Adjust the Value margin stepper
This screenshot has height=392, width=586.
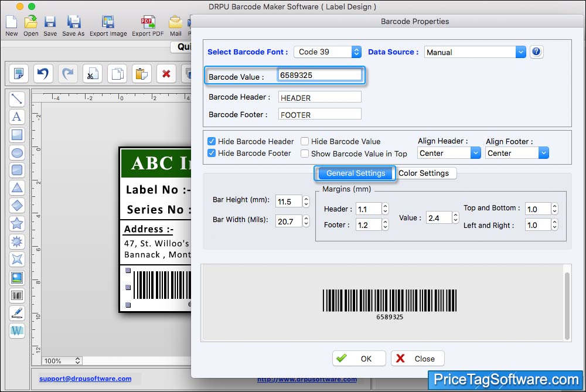click(455, 217)
